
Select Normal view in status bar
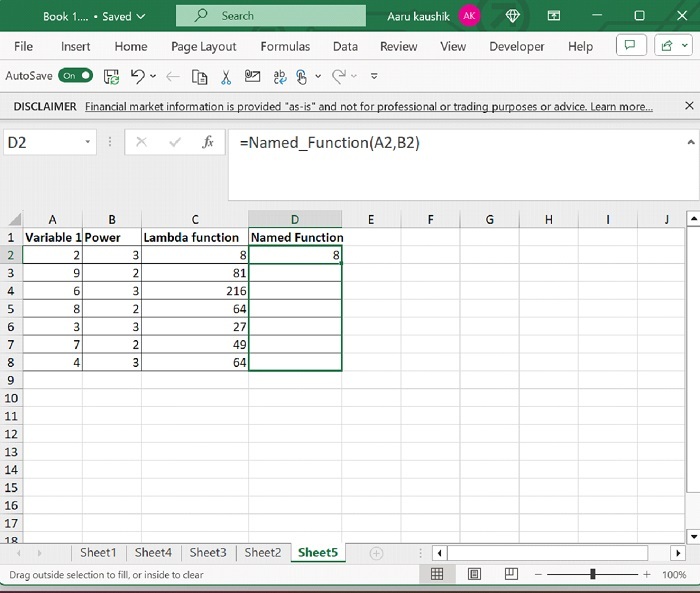tap(437, 574)
